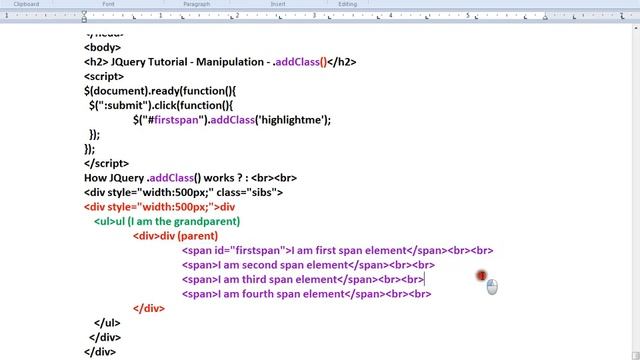Click the closing </ul> tag line
This screenshot has width=640, height=360.
point(107,323)
